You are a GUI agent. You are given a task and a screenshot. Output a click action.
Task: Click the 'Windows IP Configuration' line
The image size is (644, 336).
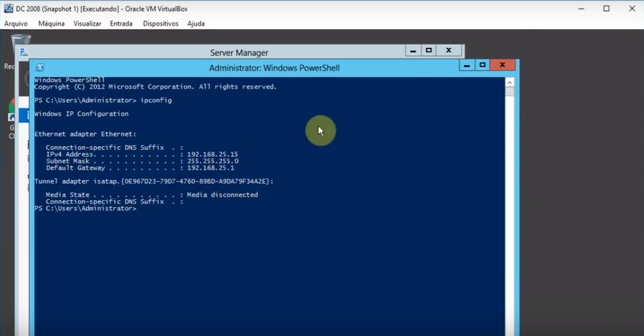pyautogui.click(x=81, y=114)
